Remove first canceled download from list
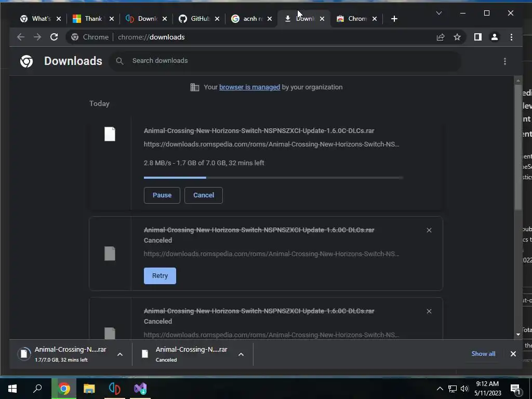Screen dimensions: 532x399 point(429,230)
